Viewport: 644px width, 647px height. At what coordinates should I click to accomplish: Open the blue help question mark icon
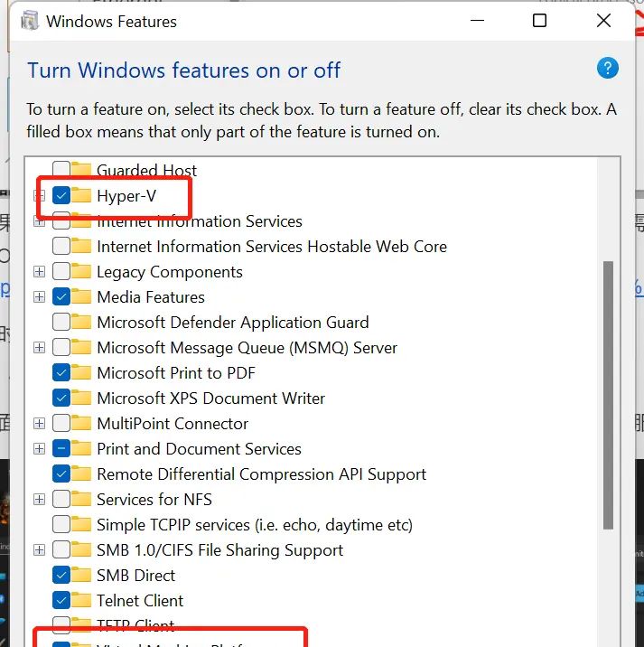pos(607,68)
